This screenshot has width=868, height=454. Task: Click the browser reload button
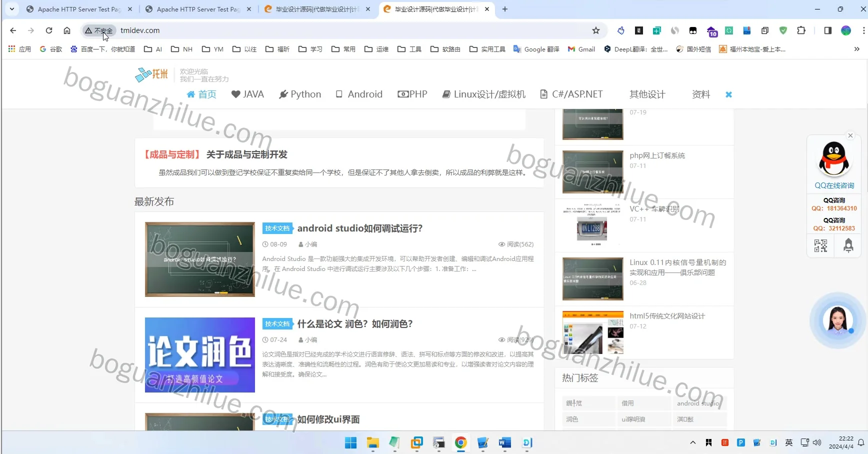tap(49, 30)
